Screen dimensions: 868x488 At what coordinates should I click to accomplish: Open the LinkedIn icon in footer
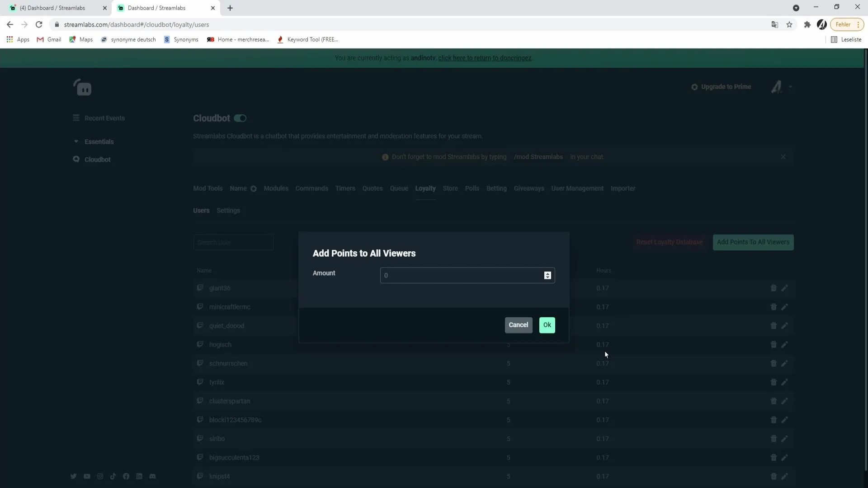pos(139,476)
